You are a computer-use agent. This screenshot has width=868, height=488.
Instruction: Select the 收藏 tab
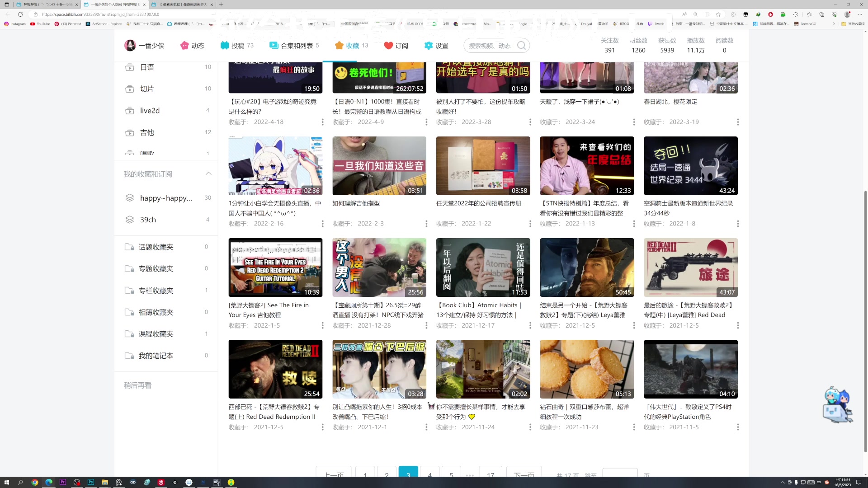click(x=352, y=46)
